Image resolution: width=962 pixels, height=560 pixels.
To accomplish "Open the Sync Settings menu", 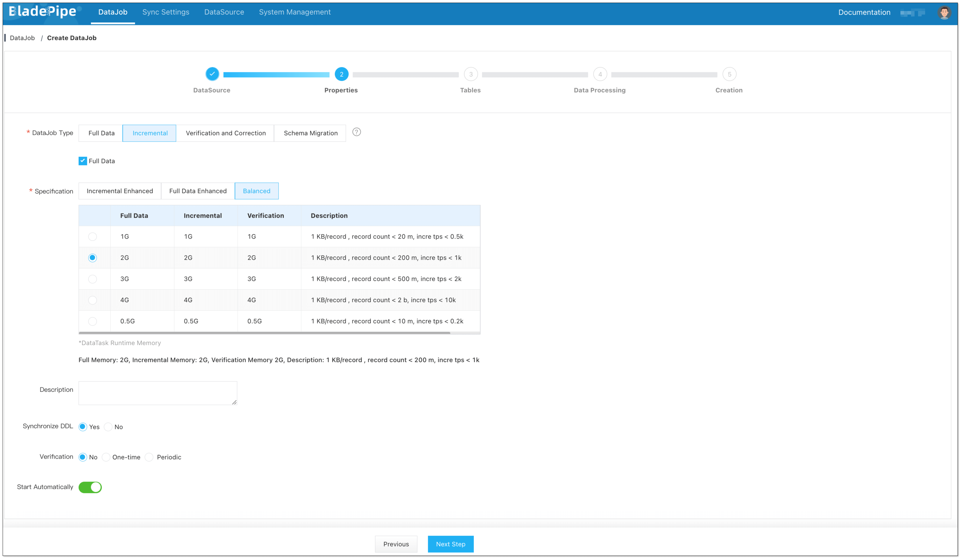I will (x=166, y=12).
